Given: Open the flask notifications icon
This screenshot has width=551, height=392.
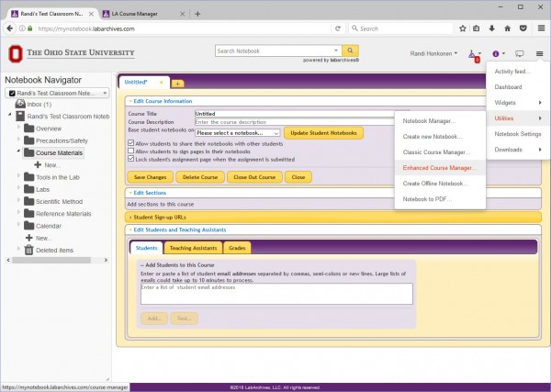Looking at the screenshot, I should coord(473,54).
